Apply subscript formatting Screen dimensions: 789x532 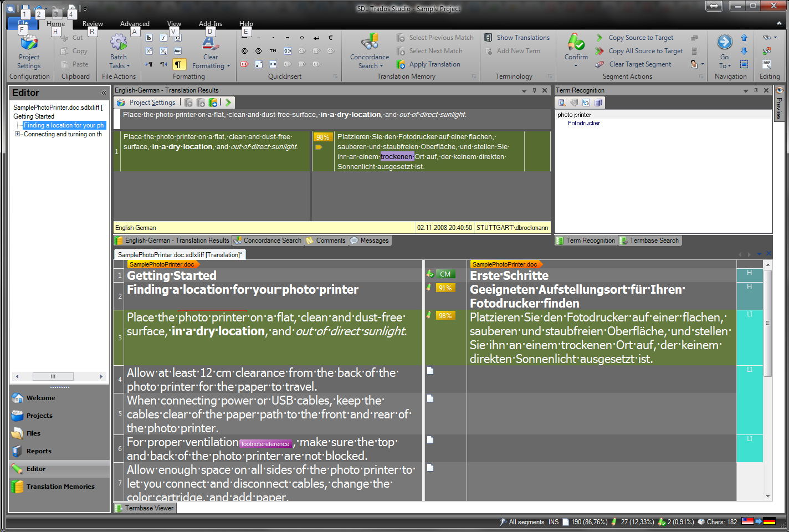point(163,51)
